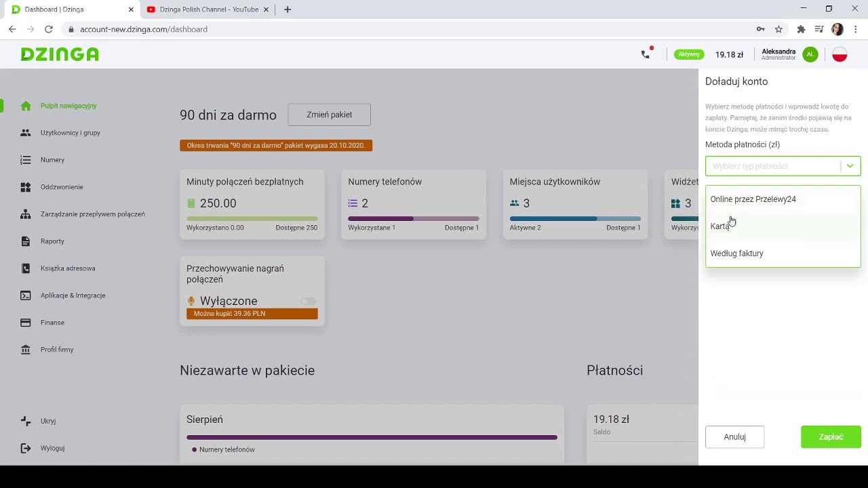
Task: Expand the Metoda płatności dropdown arrow
Action: coord(850,166)
